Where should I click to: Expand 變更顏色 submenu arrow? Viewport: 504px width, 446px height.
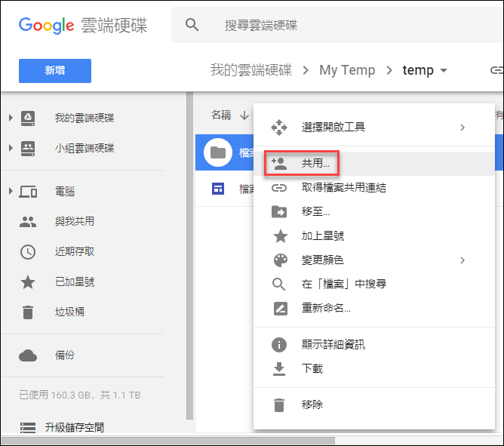pyautogui.click(x=463, y=260)
